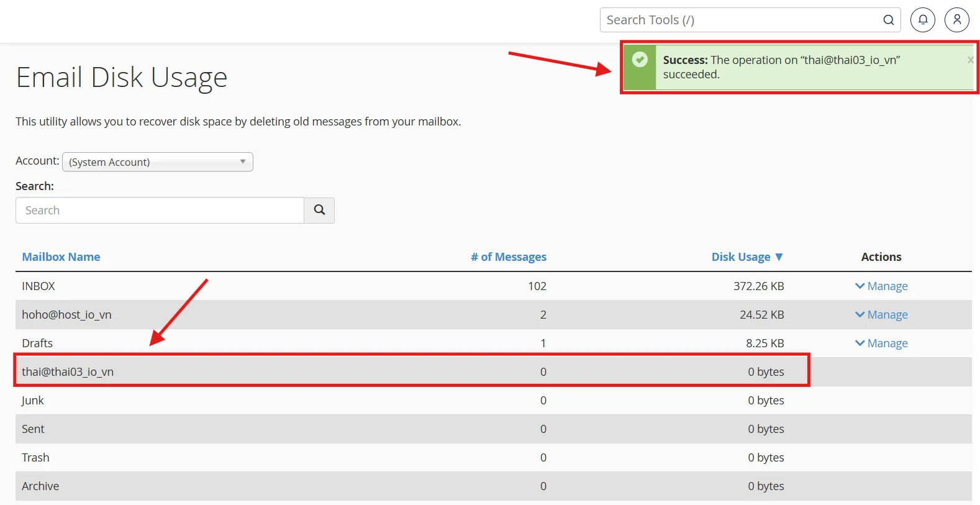Click the notifications bell icon
Image resolution: width=980 pixels, height=505 pixels.
pos(922,20)
